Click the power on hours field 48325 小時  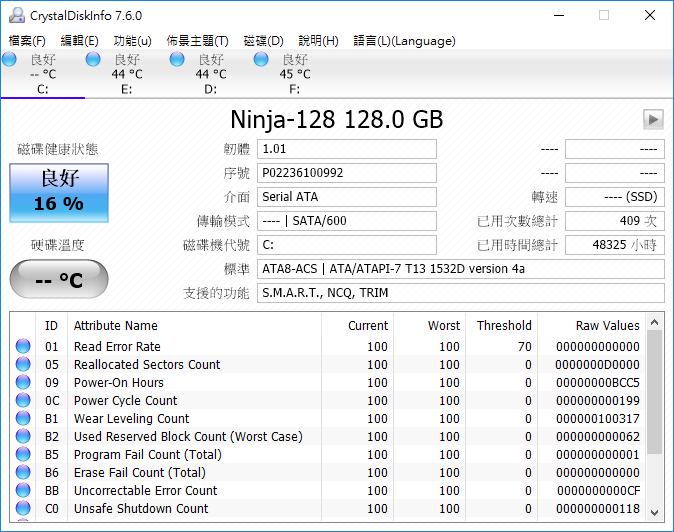tap(615, 245)
